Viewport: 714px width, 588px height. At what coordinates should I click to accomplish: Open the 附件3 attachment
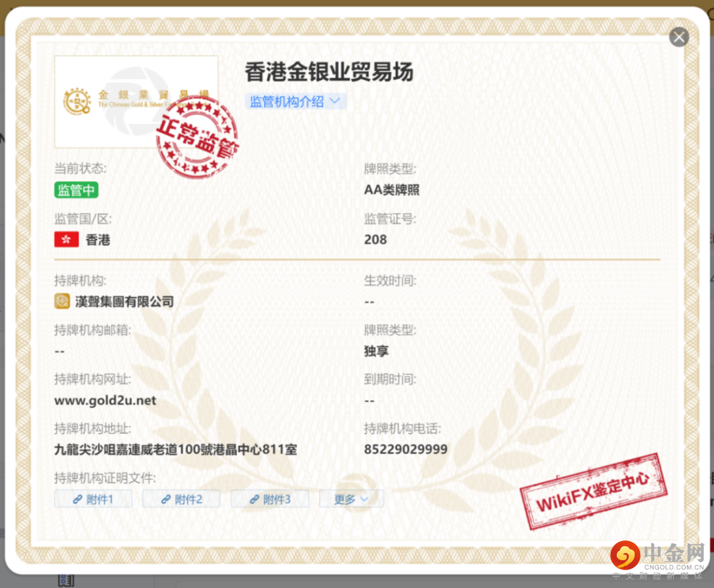(x=269, y=499)
